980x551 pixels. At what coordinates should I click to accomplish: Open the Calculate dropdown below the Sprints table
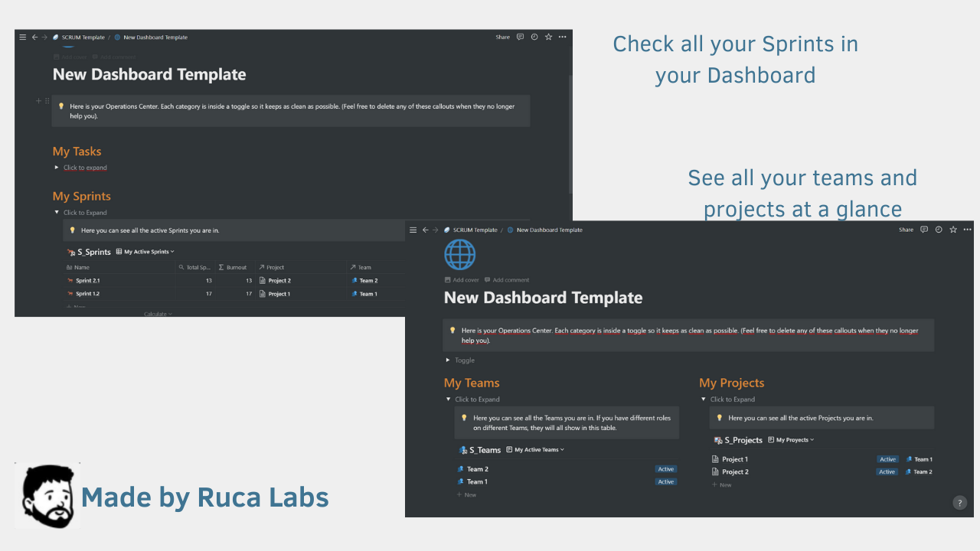click(156, 314)
